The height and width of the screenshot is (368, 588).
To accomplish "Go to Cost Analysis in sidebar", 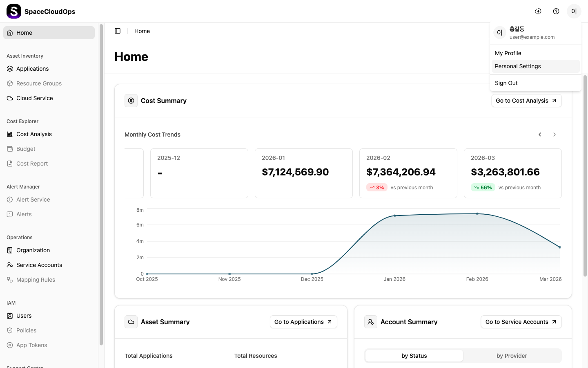I will click(34, 134).
